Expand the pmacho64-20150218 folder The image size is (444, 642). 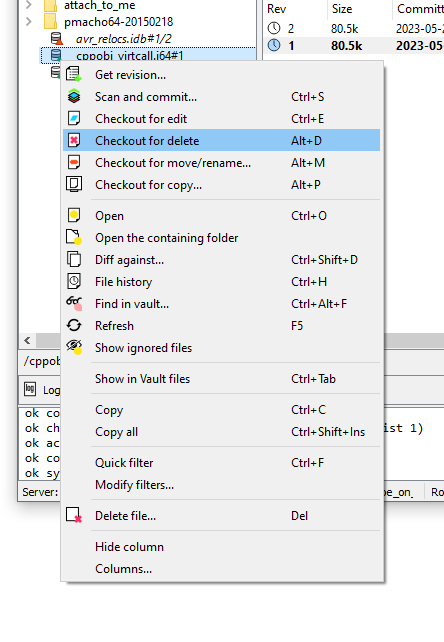29,21
